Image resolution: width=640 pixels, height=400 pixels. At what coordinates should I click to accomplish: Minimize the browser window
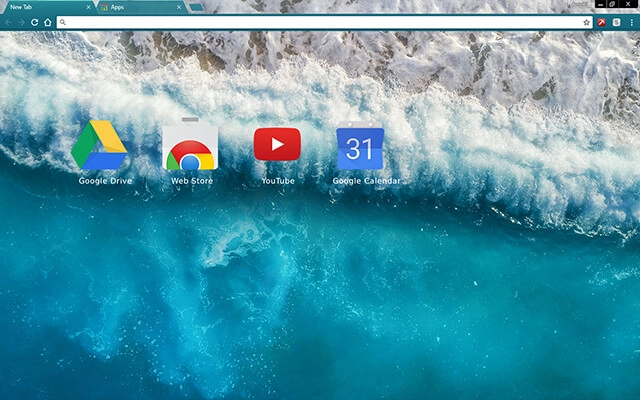(x=600, y=4)
